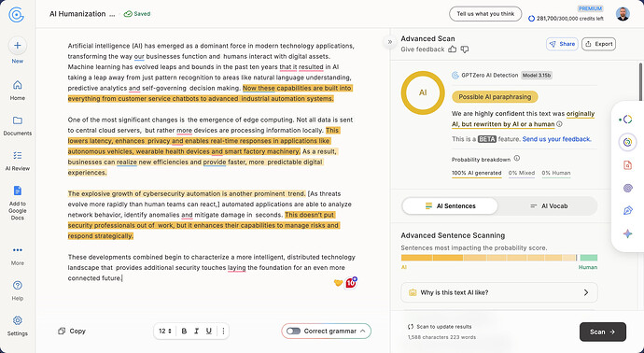Click info icon after 'AI or a human'

click(x=559, y=124)
